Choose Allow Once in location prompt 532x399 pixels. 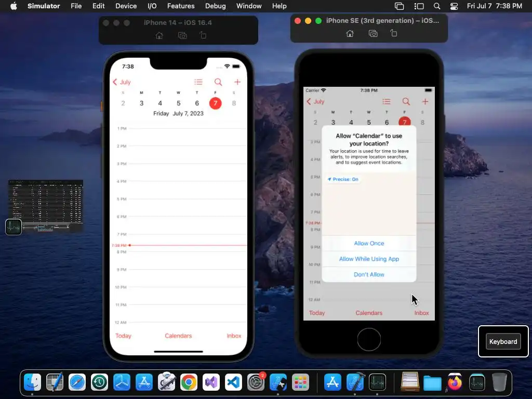(369, 243)
